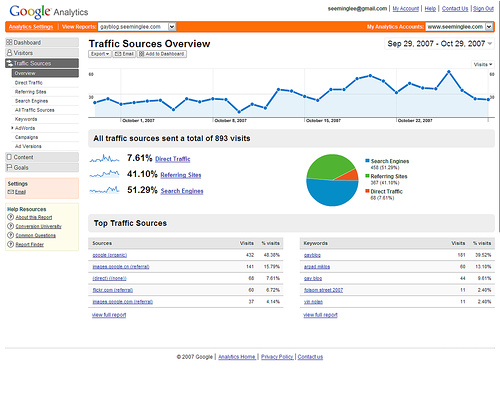Open view full report under Keywords
Image resolution: width=500 pixels, height=395 pixels.
point(320,315)
